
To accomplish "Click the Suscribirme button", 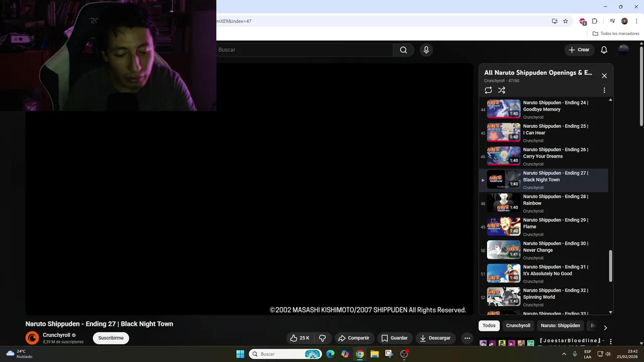I will 111,338.
